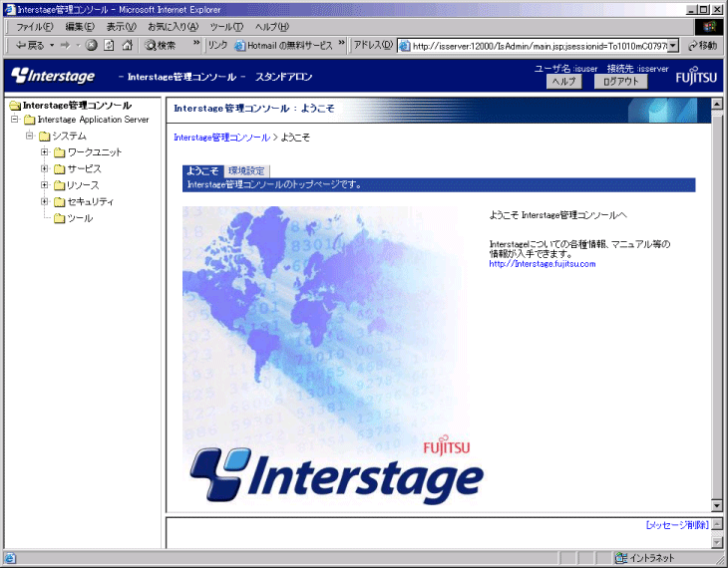Select the ようこそ tab

coord(202,170)
